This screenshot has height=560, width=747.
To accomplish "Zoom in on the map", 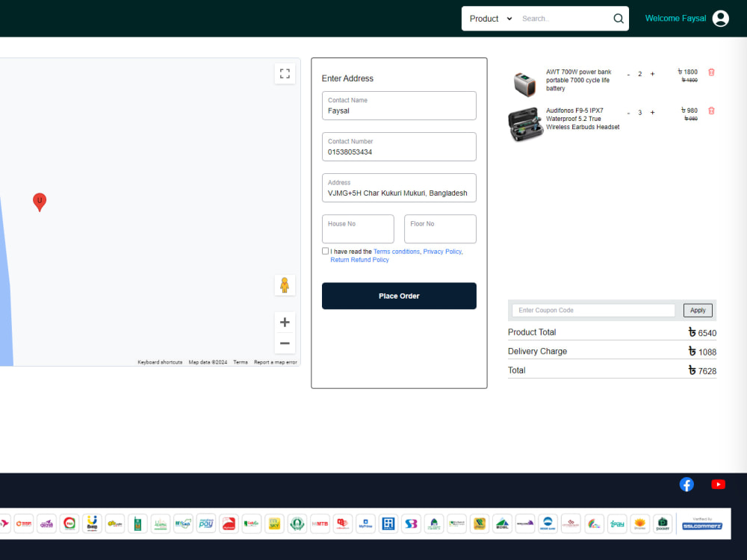I will pyautogui.click(x=285, y=323).
